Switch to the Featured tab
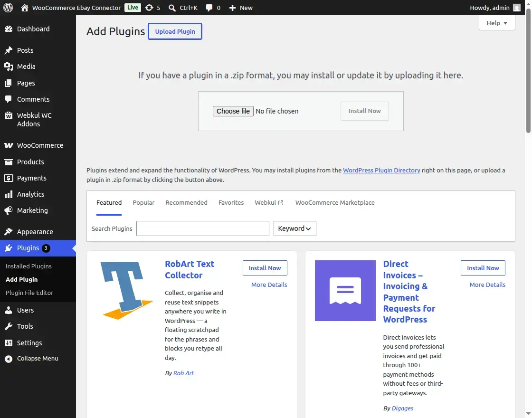 pyautogui.click(x=109, y=202)
